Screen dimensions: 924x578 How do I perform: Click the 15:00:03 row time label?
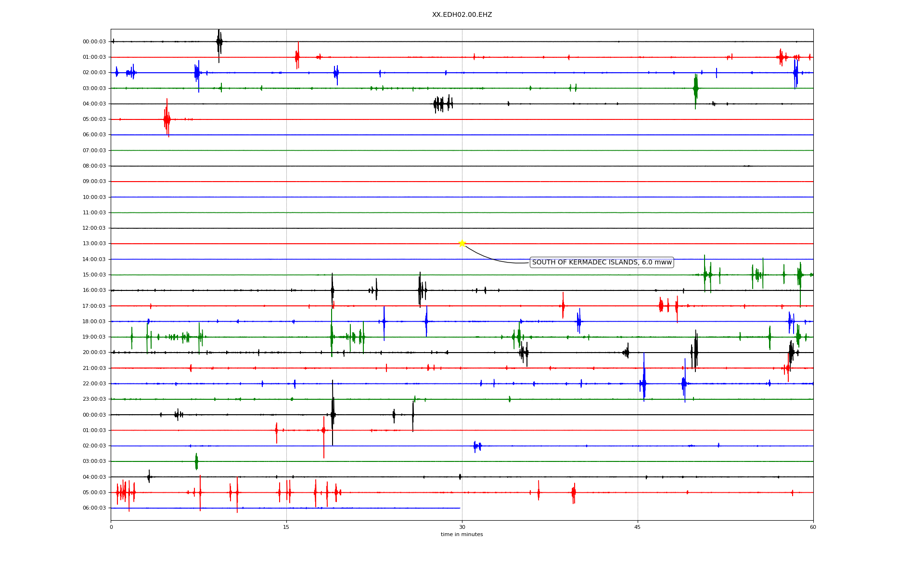[94, 275]
